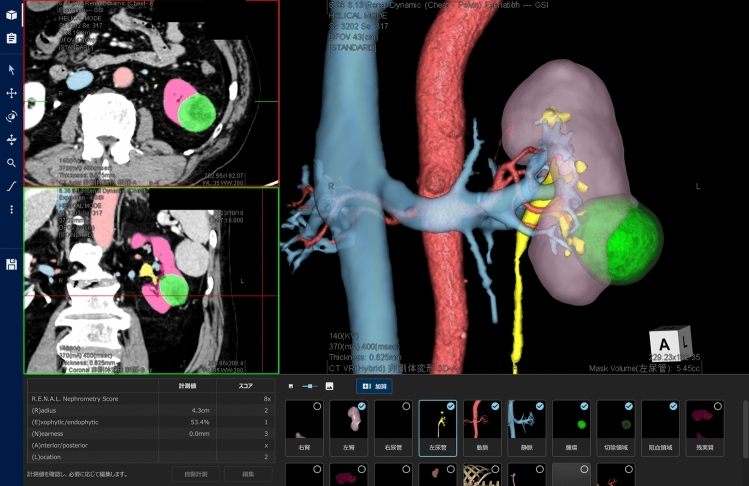749x486 pixels.
Task: Select the arrow pointer tool
Action: [11, 70]
